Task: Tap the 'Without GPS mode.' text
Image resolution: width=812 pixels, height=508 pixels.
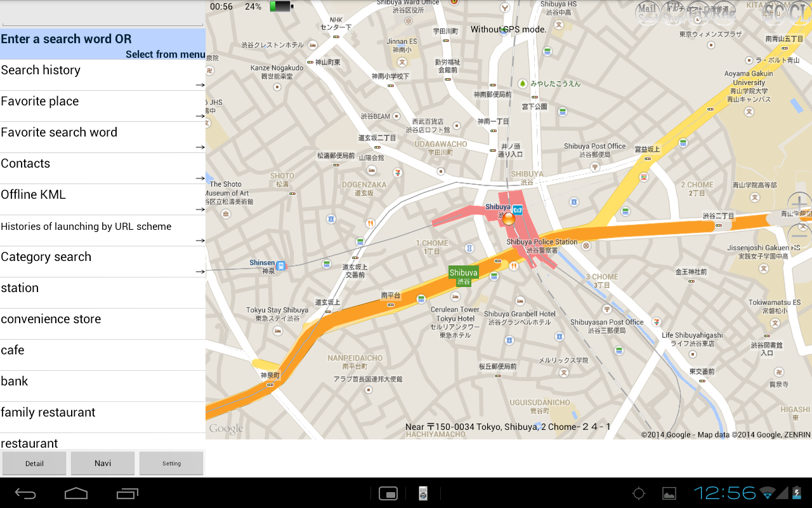Action: 508,30
